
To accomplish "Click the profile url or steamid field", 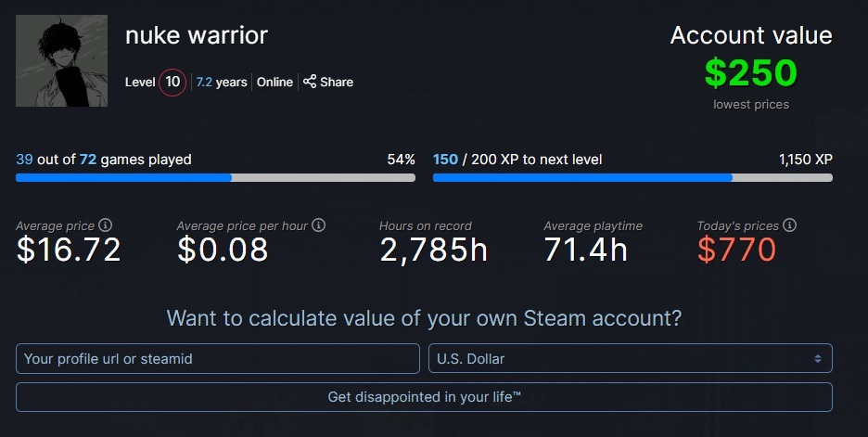I will [218, 358].
